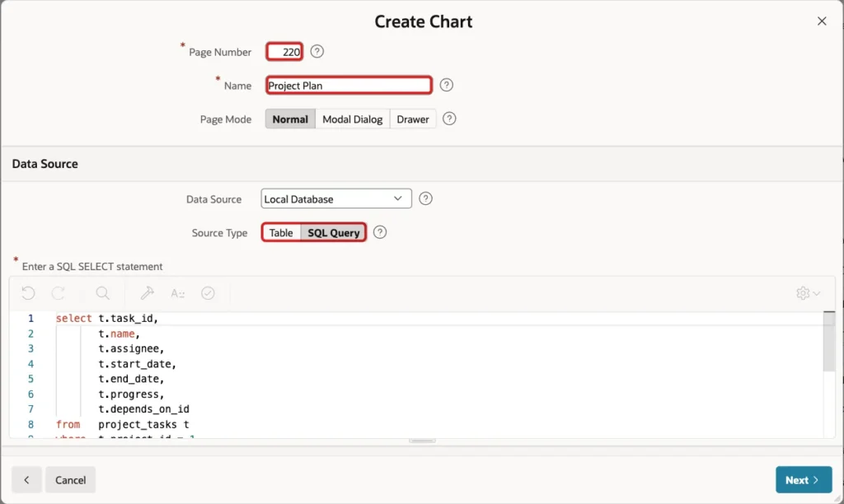Screen dimensions: 844x504
Task: Click the 't.name,' code on line 2
Action: click(119, 334)
